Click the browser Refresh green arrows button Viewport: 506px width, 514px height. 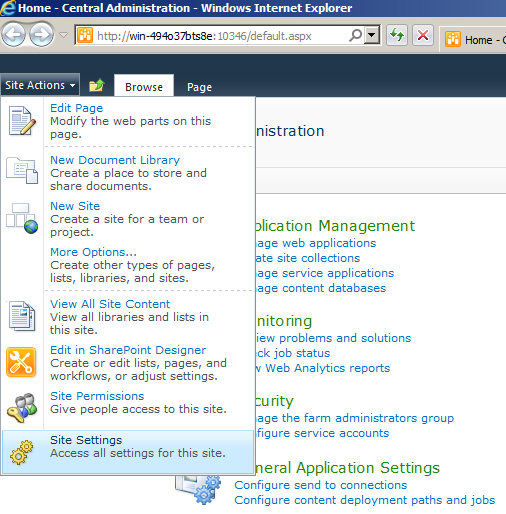pos(397,35)
